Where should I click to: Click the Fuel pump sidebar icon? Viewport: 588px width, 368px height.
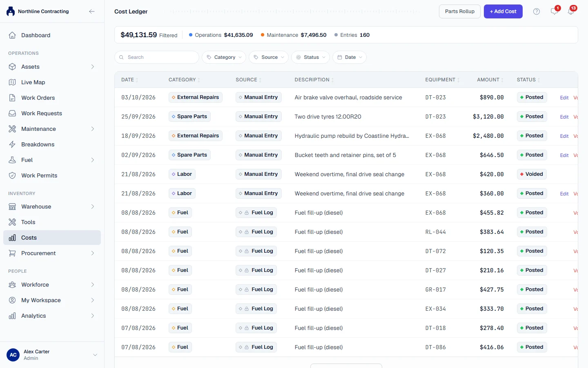tap(12, 160)
